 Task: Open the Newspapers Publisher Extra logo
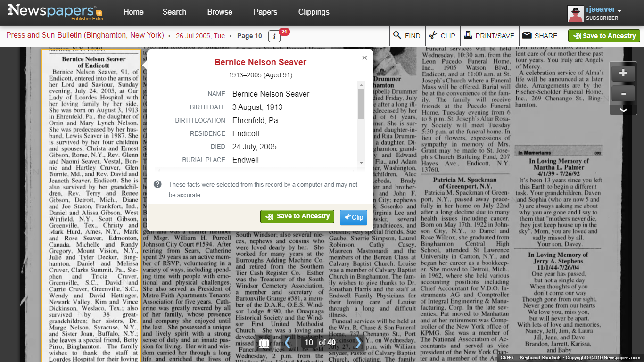pos(55,12)
